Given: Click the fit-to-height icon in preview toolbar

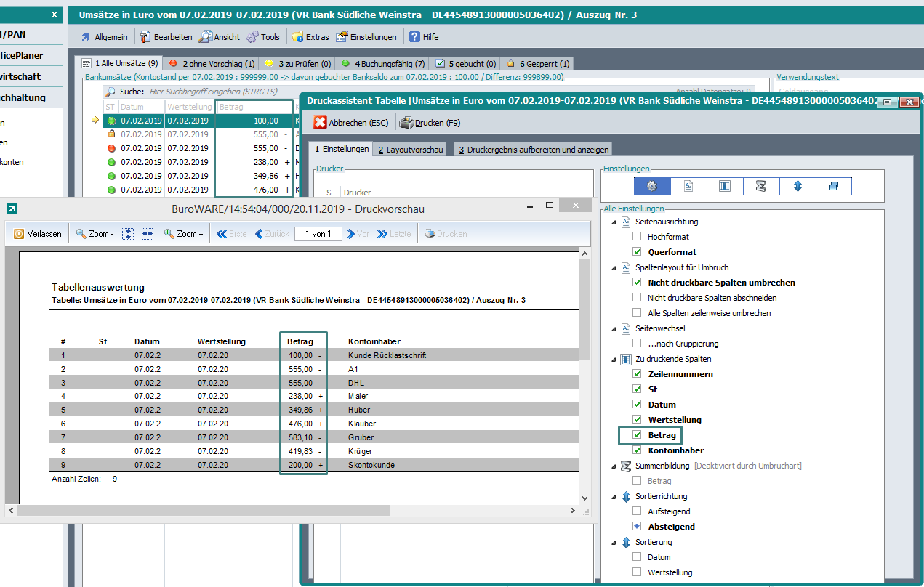Looking at the screenshot, I should click(x=128, y=234).
